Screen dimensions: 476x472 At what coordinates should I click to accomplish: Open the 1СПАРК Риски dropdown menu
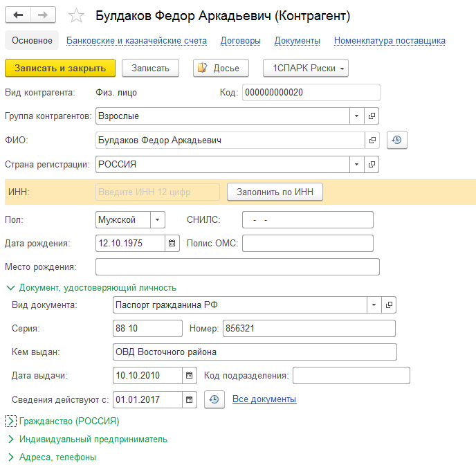306,68
